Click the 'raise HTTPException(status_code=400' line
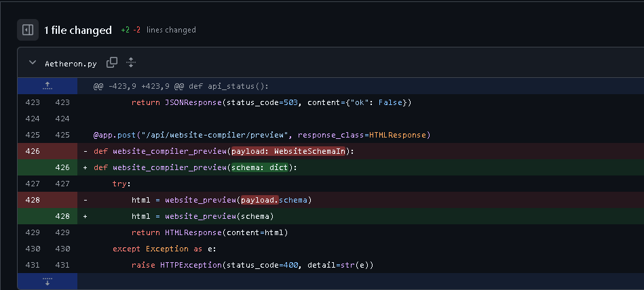The width and height of the screenshot is (644, 290). pos(252,265)
